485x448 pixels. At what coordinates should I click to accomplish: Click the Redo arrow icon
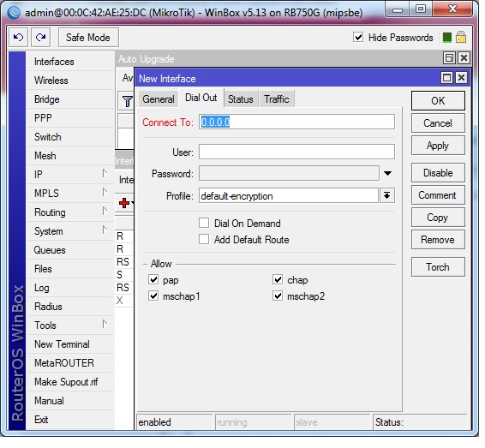point(40,38)
